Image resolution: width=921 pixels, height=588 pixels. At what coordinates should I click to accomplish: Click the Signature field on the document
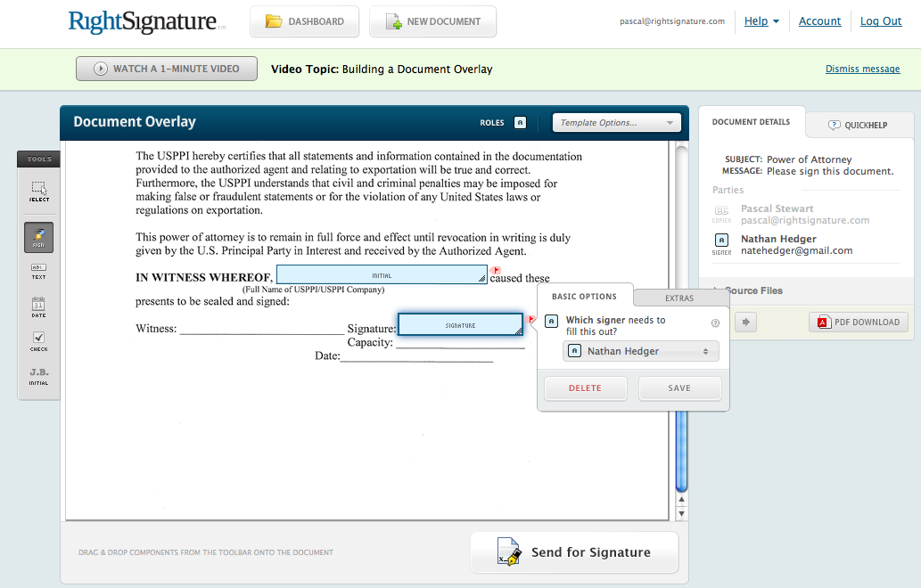460,324
